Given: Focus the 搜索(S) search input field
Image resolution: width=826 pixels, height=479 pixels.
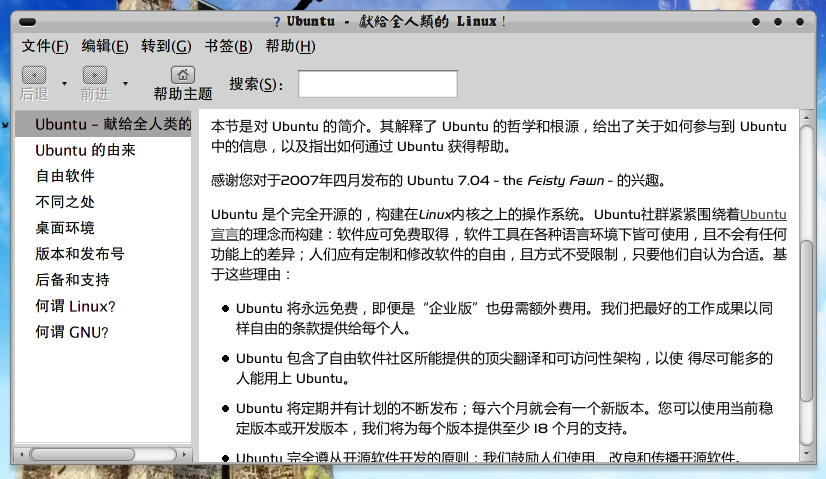Looking at the screenshot, I should (378, 84).
